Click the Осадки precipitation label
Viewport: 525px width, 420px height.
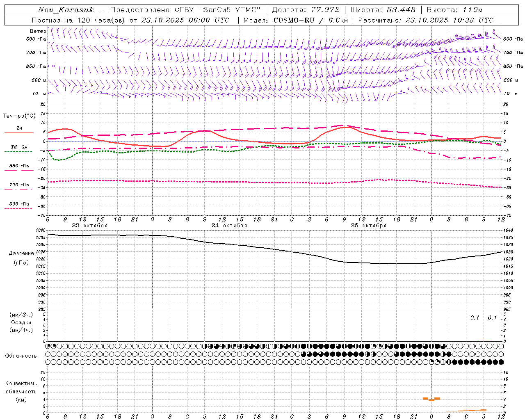(x=21, y=322)
